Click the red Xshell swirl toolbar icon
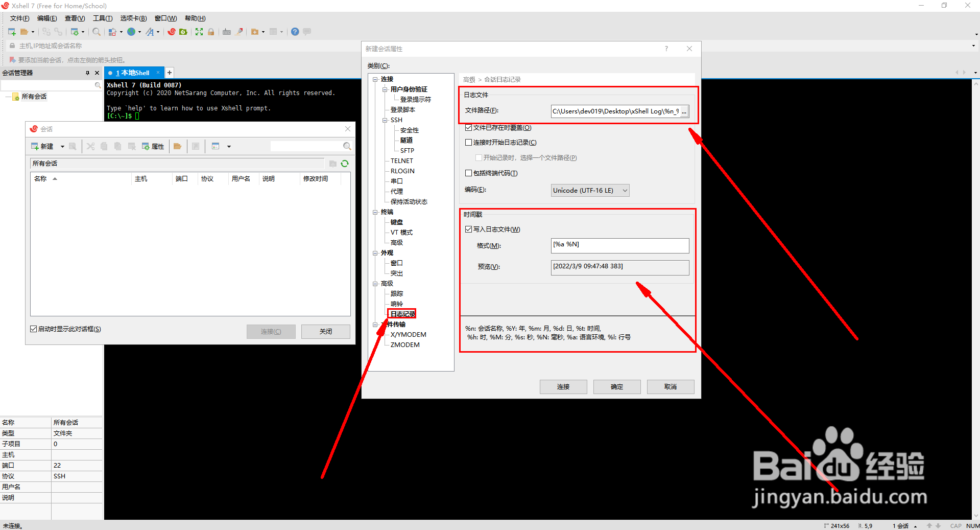This screenshot has height=530, width=980. coord(172,32)
